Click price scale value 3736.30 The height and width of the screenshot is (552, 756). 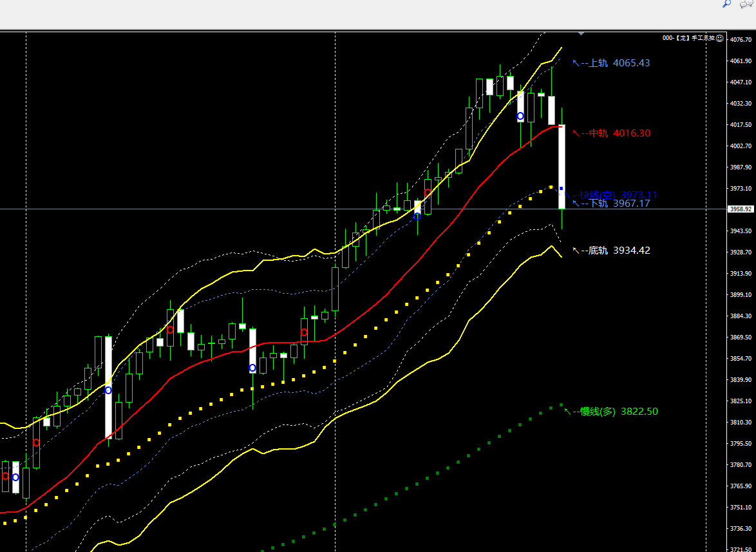coord(741,528)
